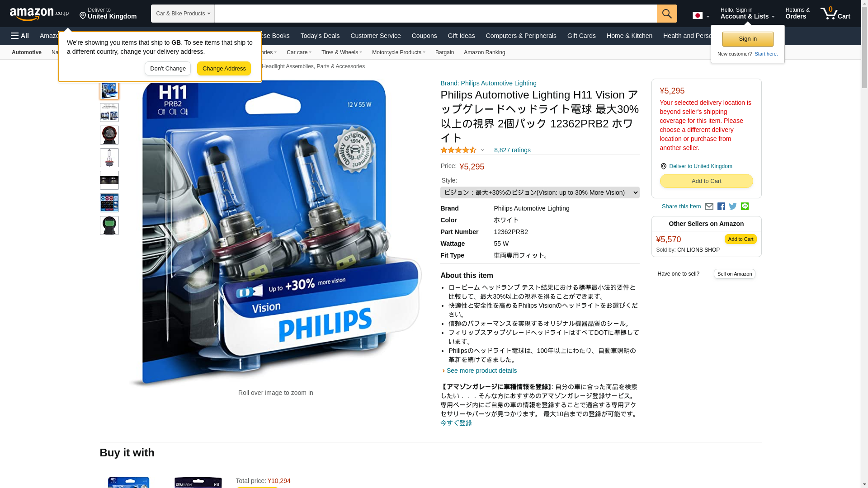This screenshot has height=488, width=868.
Task: Share item via email icon
Action: [709, 206]
